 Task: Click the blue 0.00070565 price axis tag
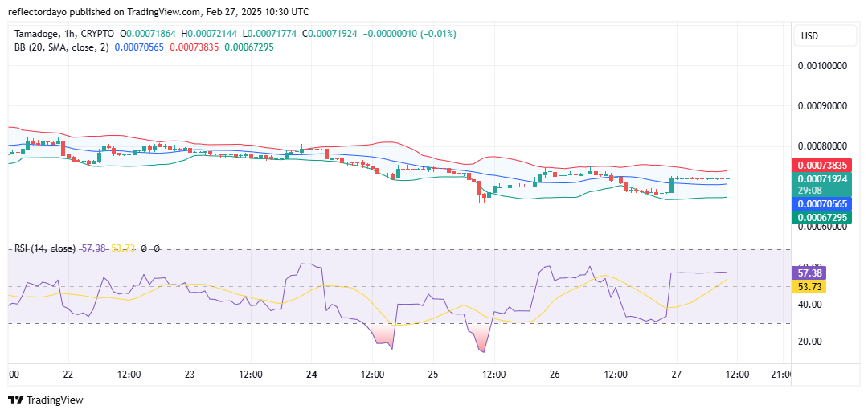click(x=823, y=203)
